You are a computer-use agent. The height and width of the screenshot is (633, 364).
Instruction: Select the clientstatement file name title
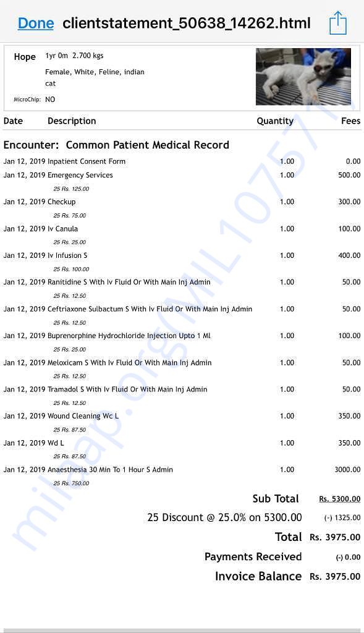click(187, 23)
